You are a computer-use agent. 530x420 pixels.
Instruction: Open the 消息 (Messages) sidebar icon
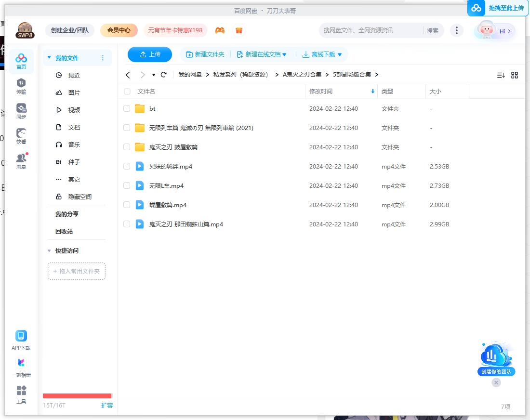[x=21, y=161]
